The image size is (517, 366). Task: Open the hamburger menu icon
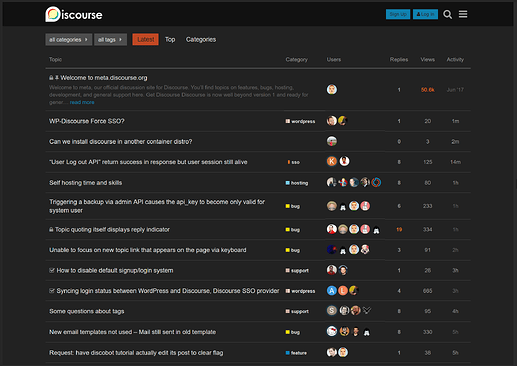463,14
